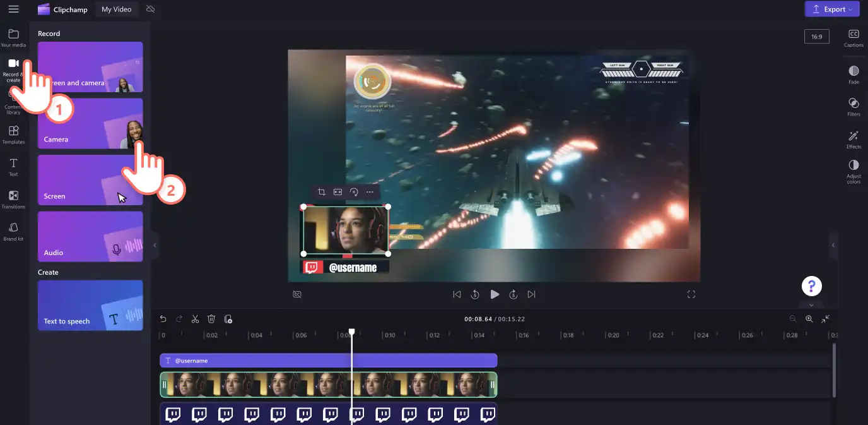Collapse the left side panel
868x425 pixels.
click(x=155, y=245)
